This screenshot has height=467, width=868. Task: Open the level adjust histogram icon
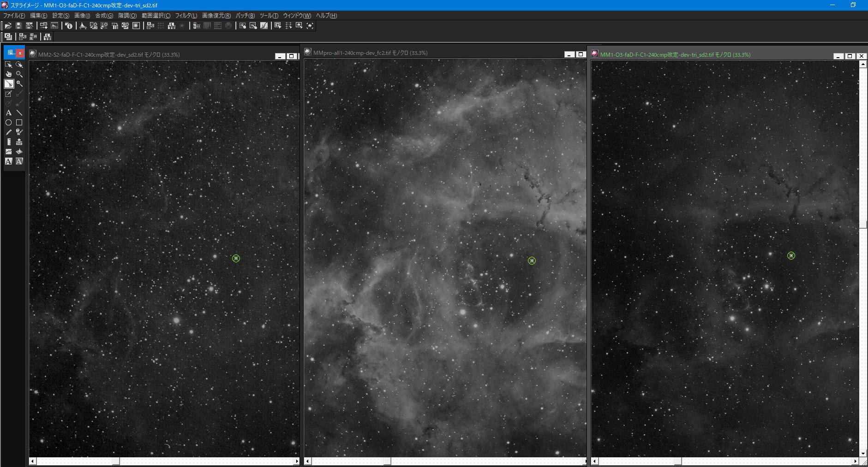[x=83, y=26]
